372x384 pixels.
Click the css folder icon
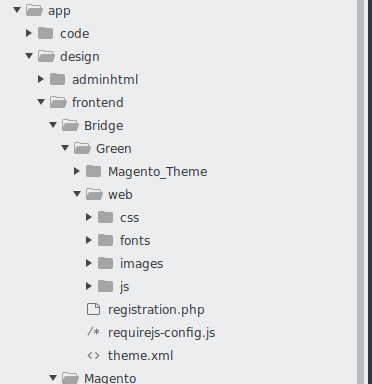click(x=106, y=217)
